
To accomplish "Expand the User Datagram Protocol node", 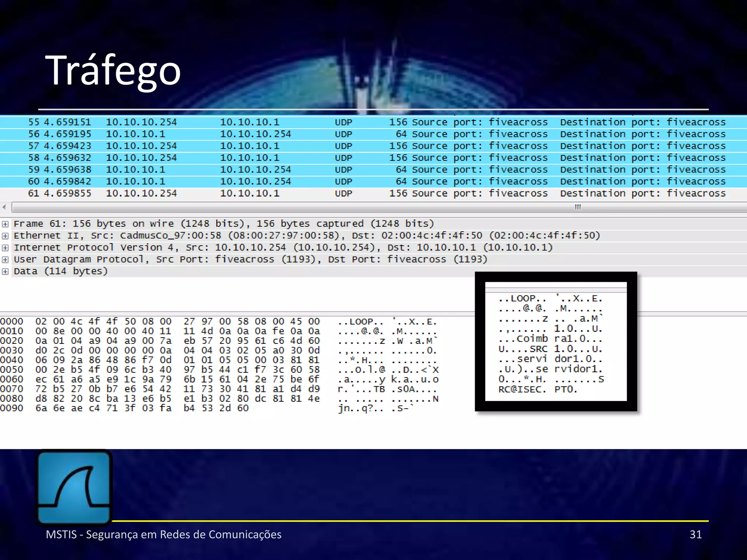I will (5, 260).
